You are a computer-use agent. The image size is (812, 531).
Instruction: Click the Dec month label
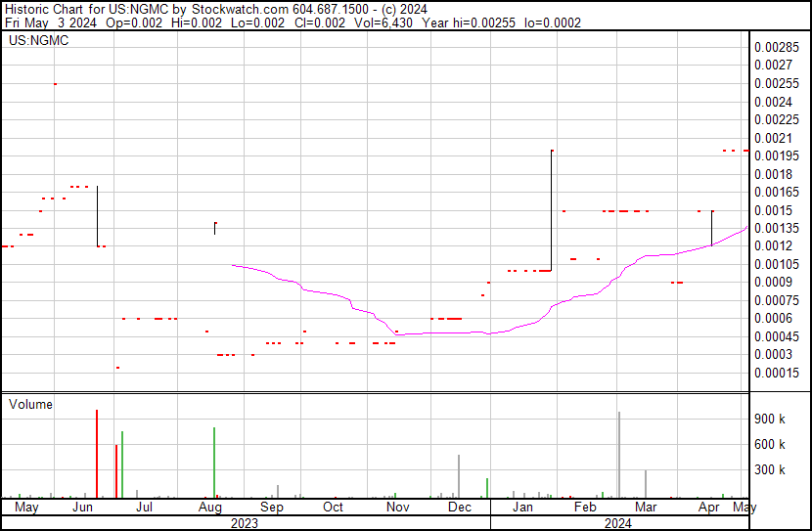pos(460,507)
